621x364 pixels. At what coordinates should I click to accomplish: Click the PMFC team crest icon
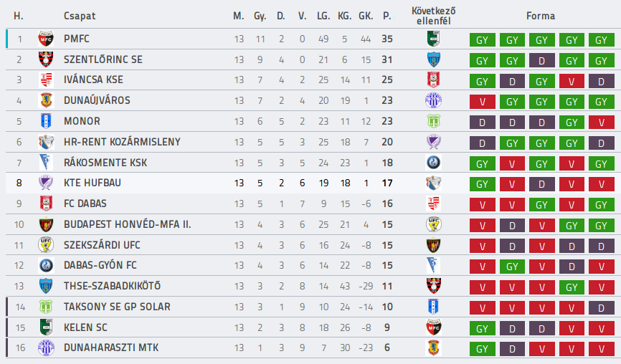(x=46, y=39)
